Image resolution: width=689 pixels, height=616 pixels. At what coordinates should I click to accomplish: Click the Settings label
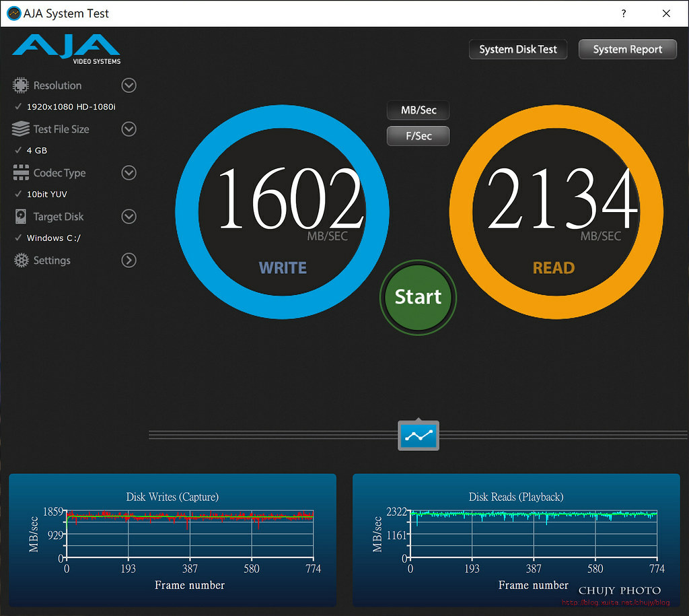52,261
